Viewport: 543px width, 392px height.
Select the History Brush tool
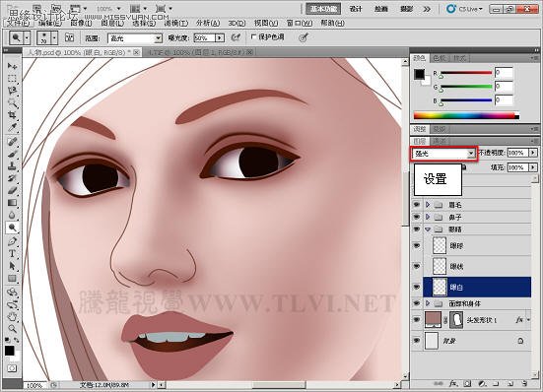pyautogui.click(x=12, y=178)
